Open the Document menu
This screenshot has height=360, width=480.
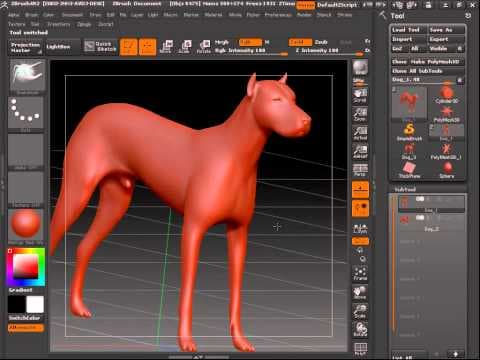coord(72,15)
